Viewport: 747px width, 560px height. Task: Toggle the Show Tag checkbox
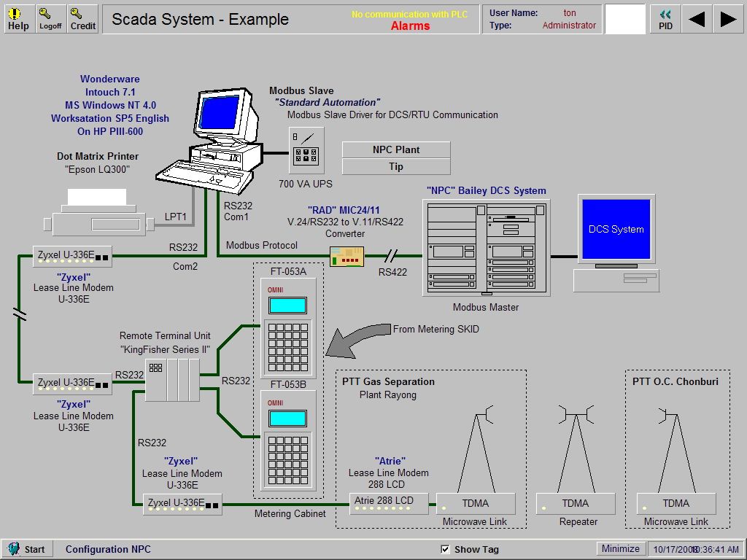coord(445,549)
